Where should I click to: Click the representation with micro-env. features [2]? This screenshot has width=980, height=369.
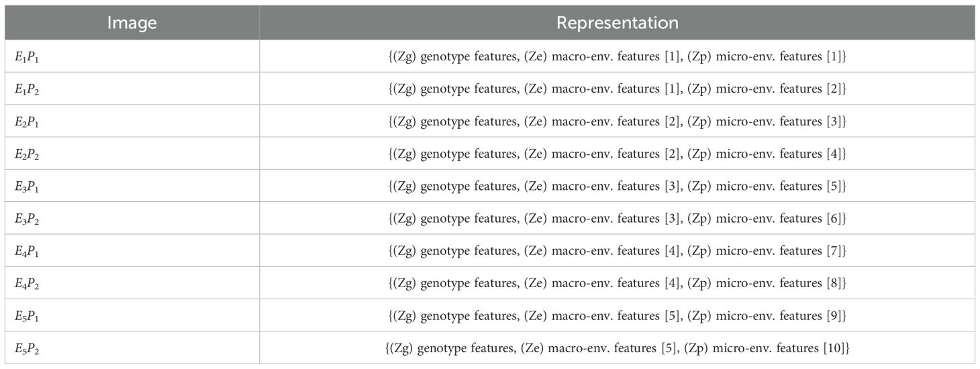[617, 89]
